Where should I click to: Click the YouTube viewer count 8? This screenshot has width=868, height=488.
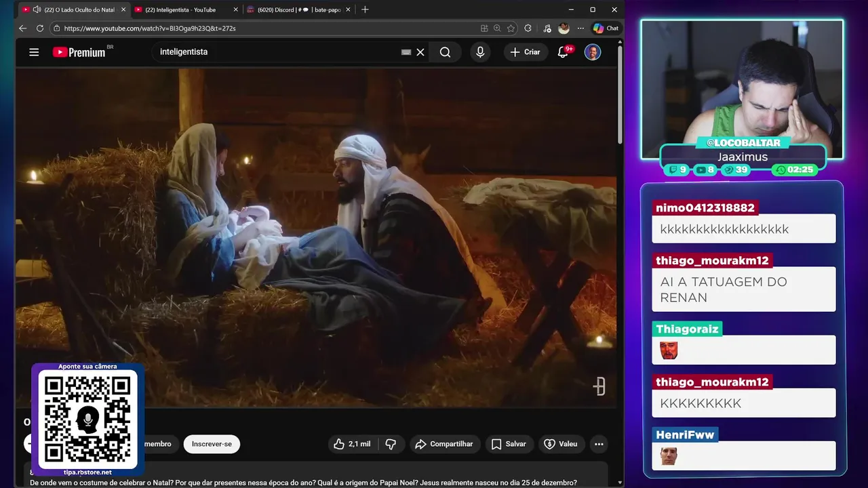coord(706,169)
